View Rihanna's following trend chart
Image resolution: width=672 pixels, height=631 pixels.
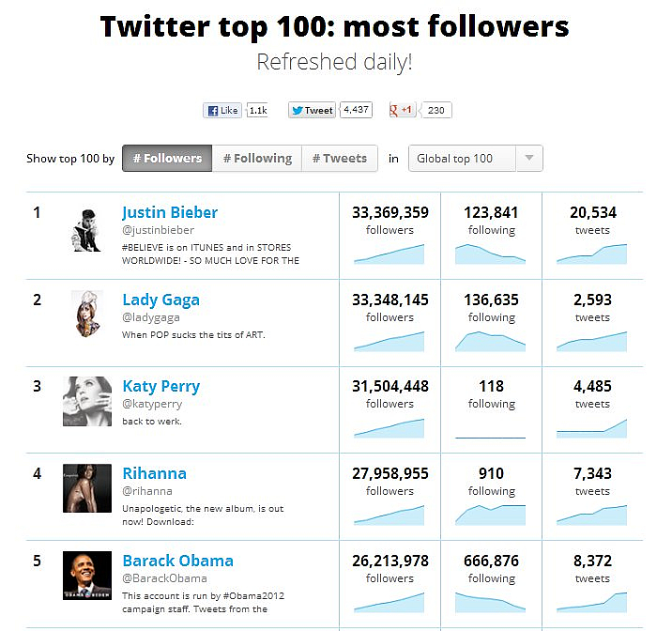tap(490, 515)
